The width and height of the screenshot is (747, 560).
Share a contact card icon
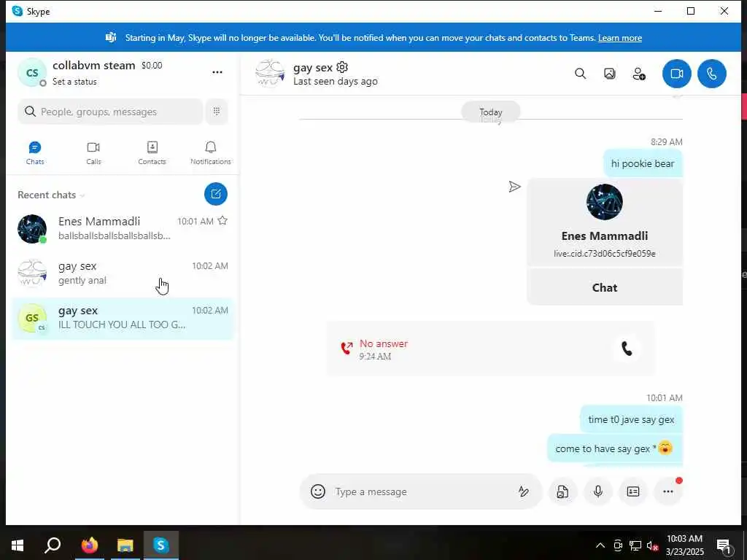click(633, 491)
